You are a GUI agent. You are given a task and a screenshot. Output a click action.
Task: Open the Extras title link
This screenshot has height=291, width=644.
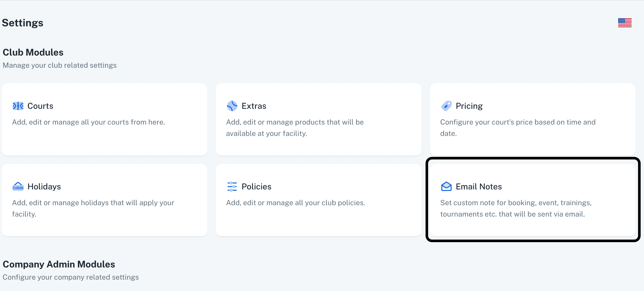(254, 106)
